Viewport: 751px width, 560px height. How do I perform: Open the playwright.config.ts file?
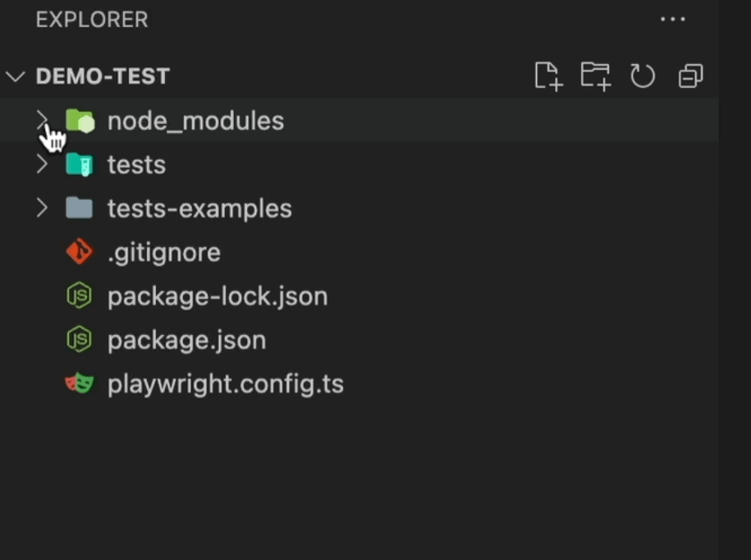coord(225,384)
